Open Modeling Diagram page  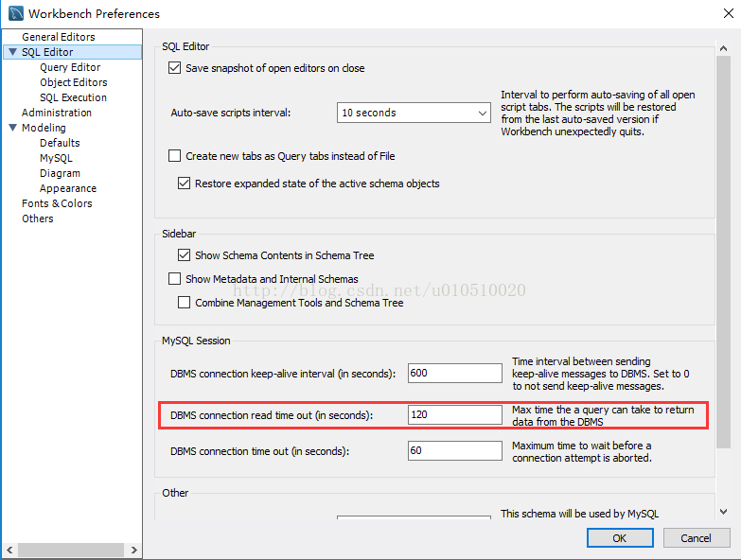click(x=60, y=173)
